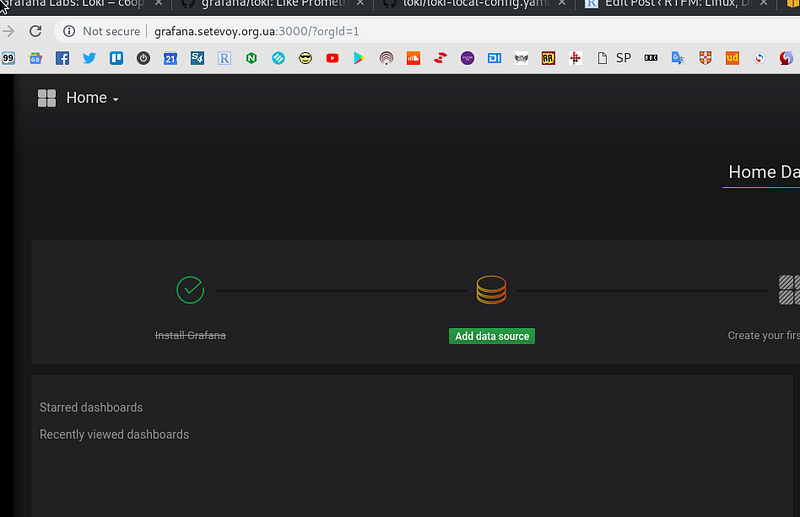
Task: Close the Grafana Labs: Loki tab
Action: pyautogui.click(x=159, y=3)
